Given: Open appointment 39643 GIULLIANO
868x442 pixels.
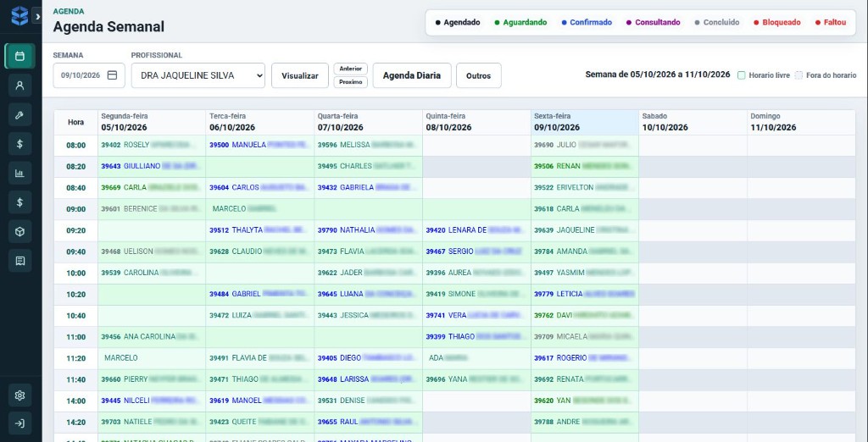Looking at the screenshot, I should [x=152, y=166].
